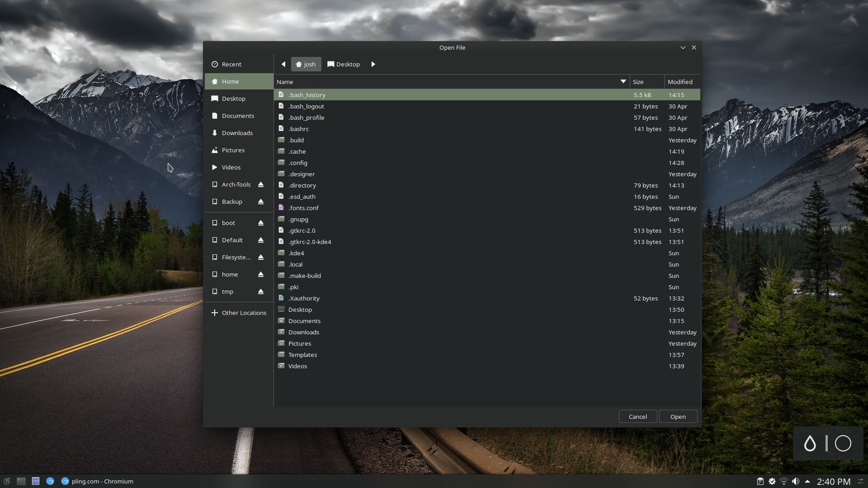Select the .bashrc file

(x=487, y=129)
